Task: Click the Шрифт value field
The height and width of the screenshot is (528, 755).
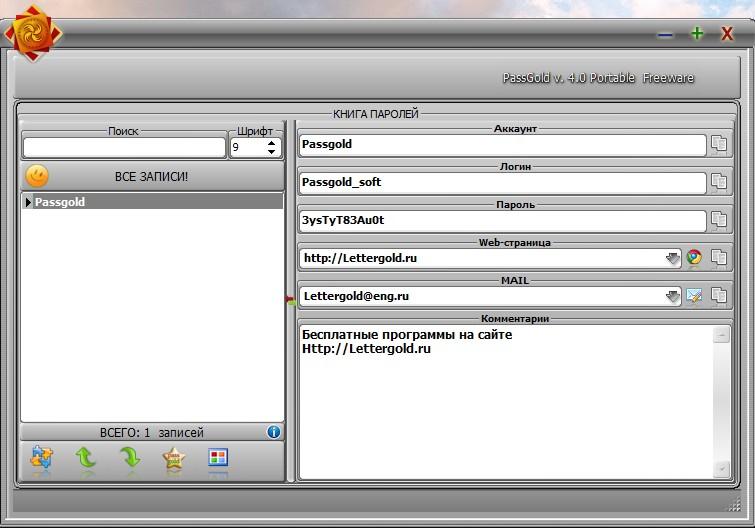Action: pos(248,147)
